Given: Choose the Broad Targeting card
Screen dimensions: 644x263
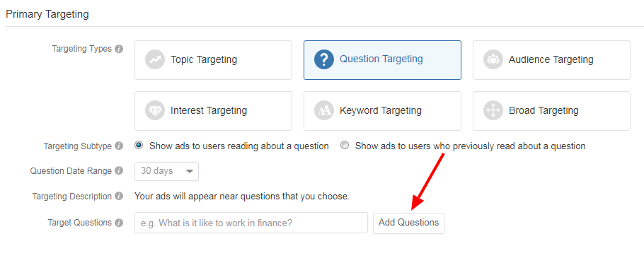Looking at the screenshot, I should 551,111.
